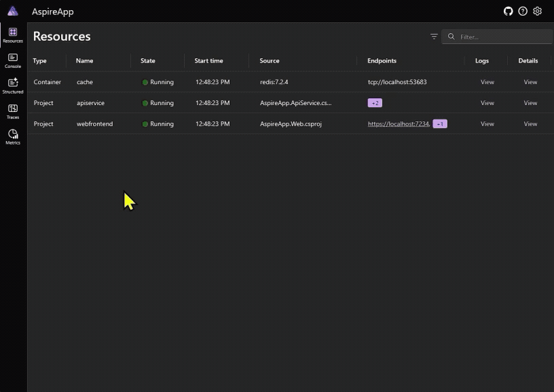Open the Settings gear icon
The width and height of the screenshot is (554, 392).
pos(538,12)
